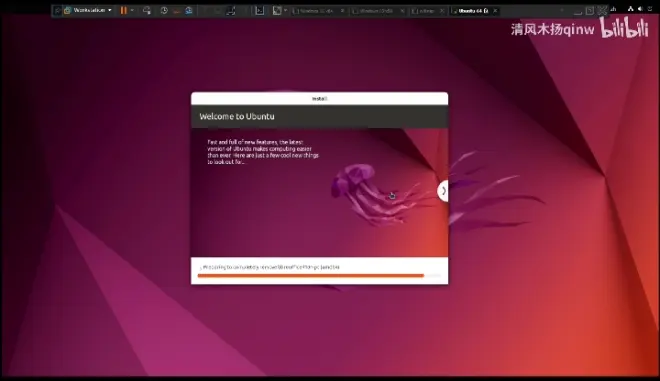Switch to the Windows 10 x64 tab
Viewport: 660px width, 381px height.
(316, 11)
